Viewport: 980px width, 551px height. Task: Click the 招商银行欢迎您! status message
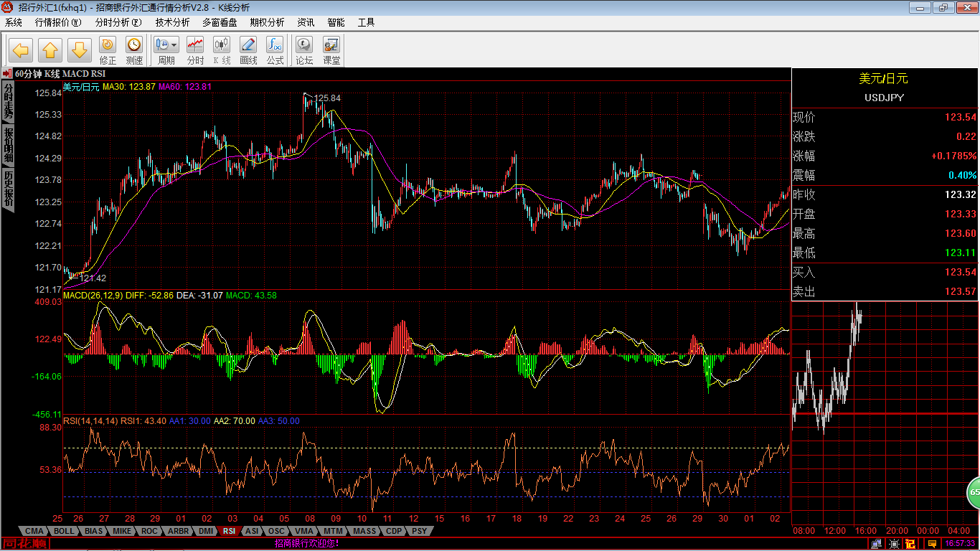[307, 544]
